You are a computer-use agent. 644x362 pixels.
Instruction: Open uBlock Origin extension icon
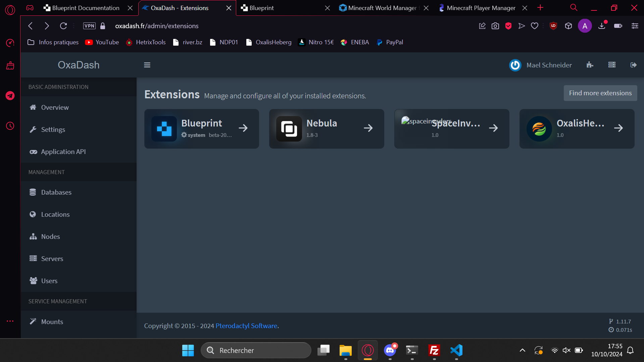(553, 26)
